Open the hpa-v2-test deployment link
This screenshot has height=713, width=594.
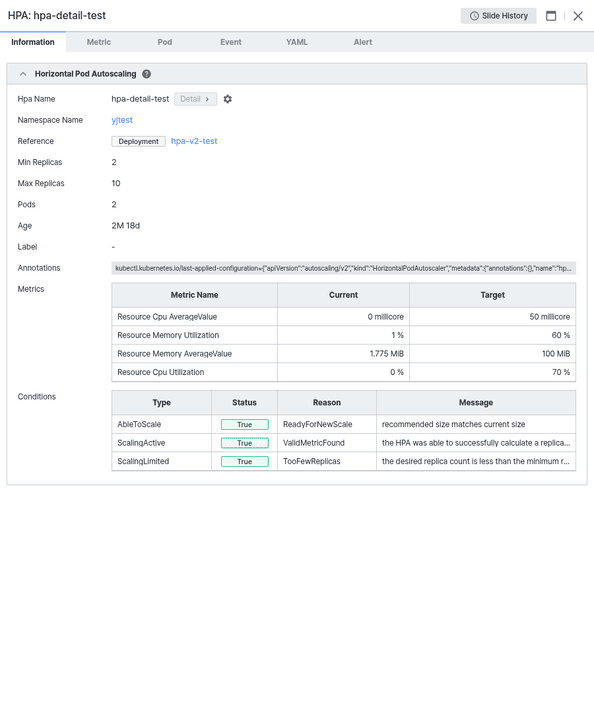click(194, 141)
